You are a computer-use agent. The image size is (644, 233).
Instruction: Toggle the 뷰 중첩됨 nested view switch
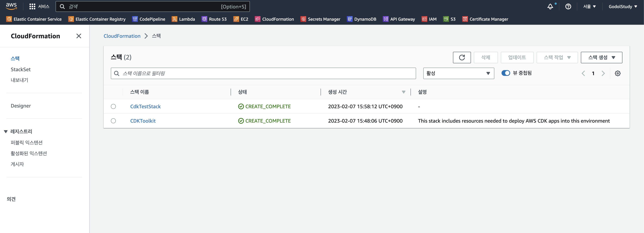(x=505, y=73)
